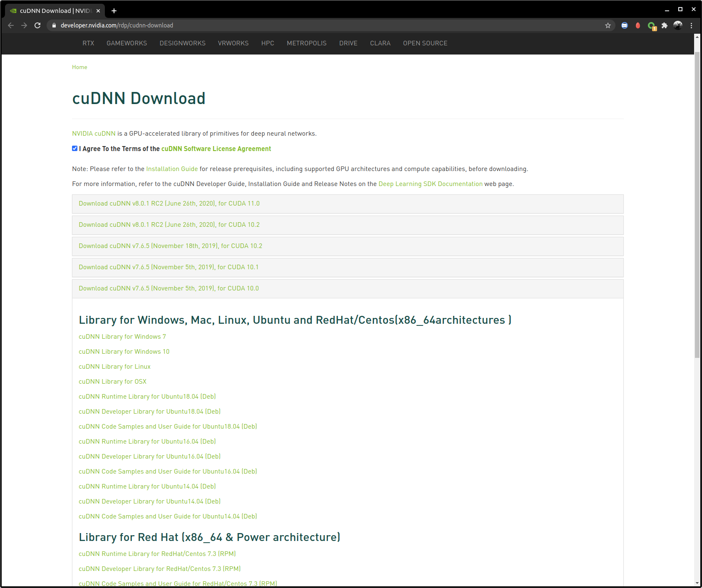Open Chrome's three-dot menu
Image resolution: width=702 pixels, height=588 pixels.
click(x=691, y=25)
